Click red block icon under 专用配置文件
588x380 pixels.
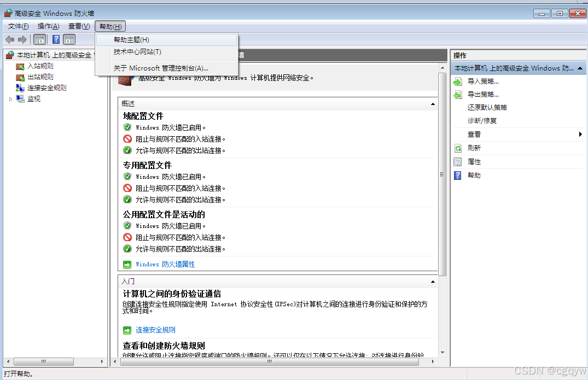[127, 188]
